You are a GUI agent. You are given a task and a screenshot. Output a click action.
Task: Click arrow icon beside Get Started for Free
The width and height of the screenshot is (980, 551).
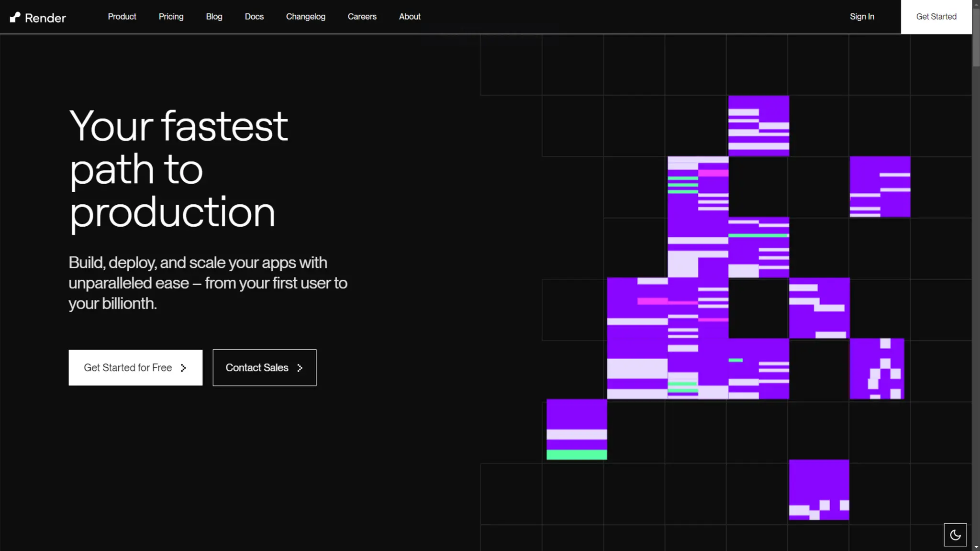183,368
